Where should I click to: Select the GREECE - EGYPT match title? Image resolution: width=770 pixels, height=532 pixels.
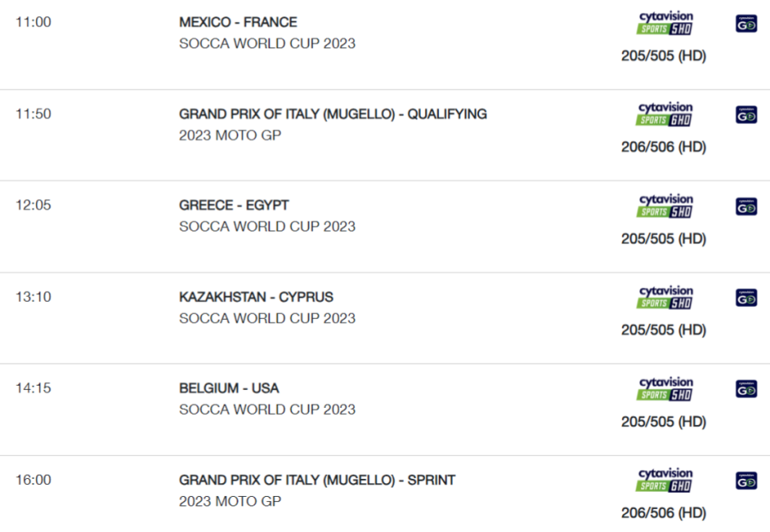tap(234, 205)
